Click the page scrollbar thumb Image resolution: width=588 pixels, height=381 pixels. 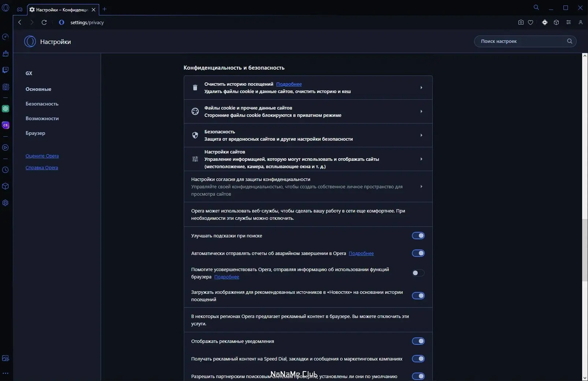585,250
